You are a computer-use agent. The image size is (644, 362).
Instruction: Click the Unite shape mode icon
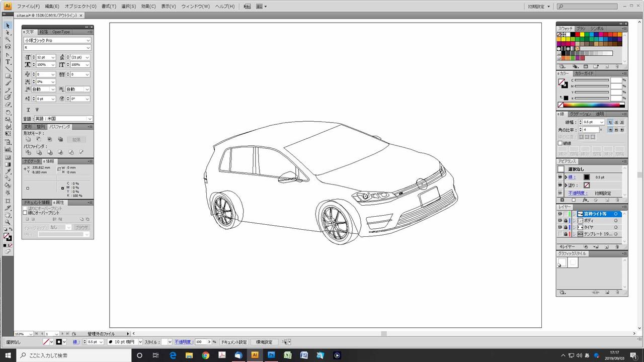28,139
